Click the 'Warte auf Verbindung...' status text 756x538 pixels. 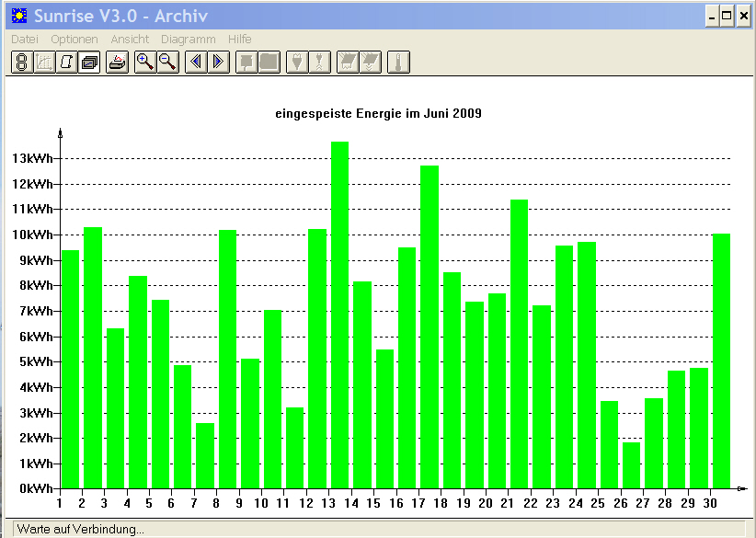point(81,530)
